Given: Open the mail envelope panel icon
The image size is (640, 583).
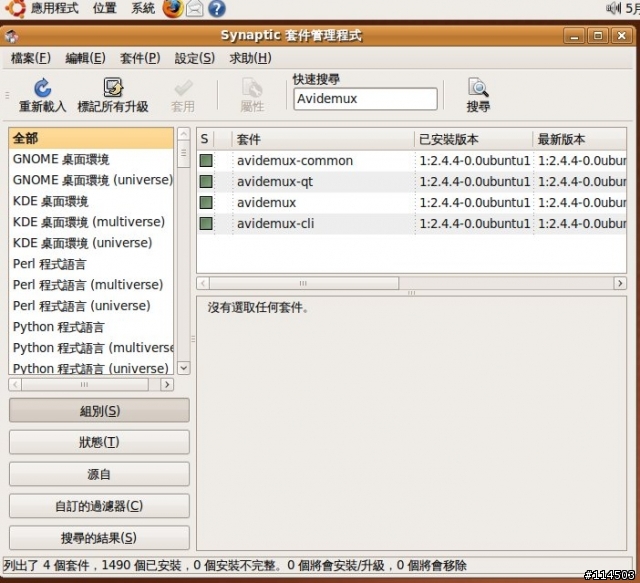Looking at the screenshot, I should [195, 9].
